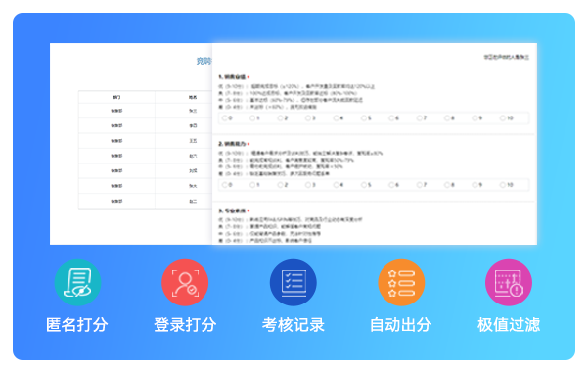The image size is (588, 373).
Task: Choose score 5 for question 1
Action: (x=364, y=118)
